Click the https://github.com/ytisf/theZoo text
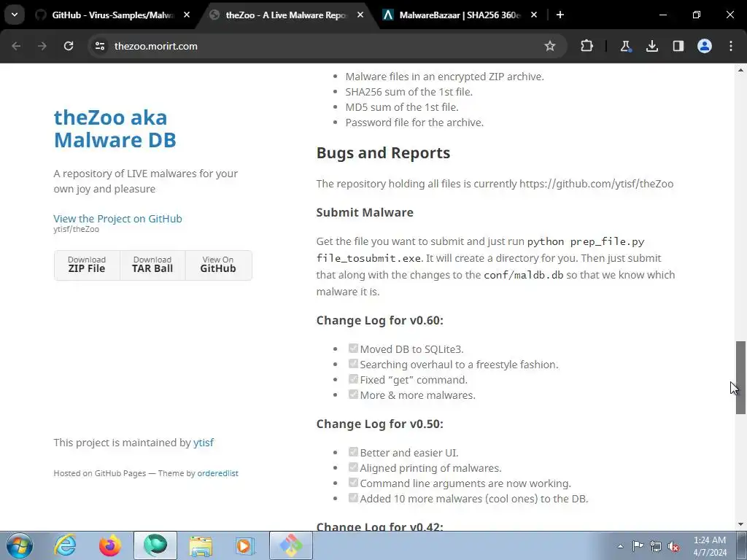 coord(597,184)
